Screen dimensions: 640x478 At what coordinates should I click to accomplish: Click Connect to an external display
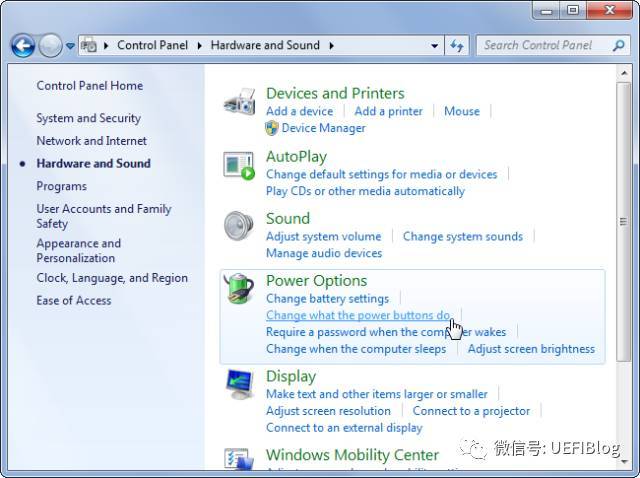344,428
